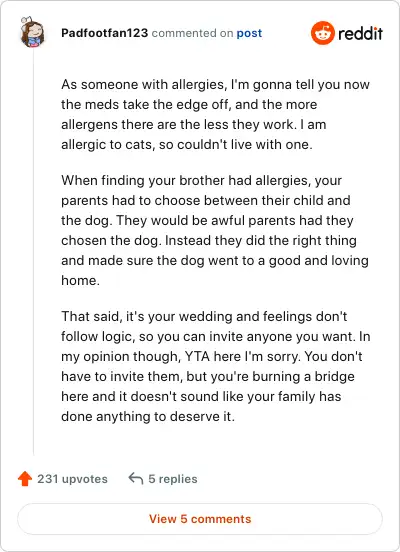Collapse the comment using the vertical thread line
400x552 pixels.
[x=33, y=253]
